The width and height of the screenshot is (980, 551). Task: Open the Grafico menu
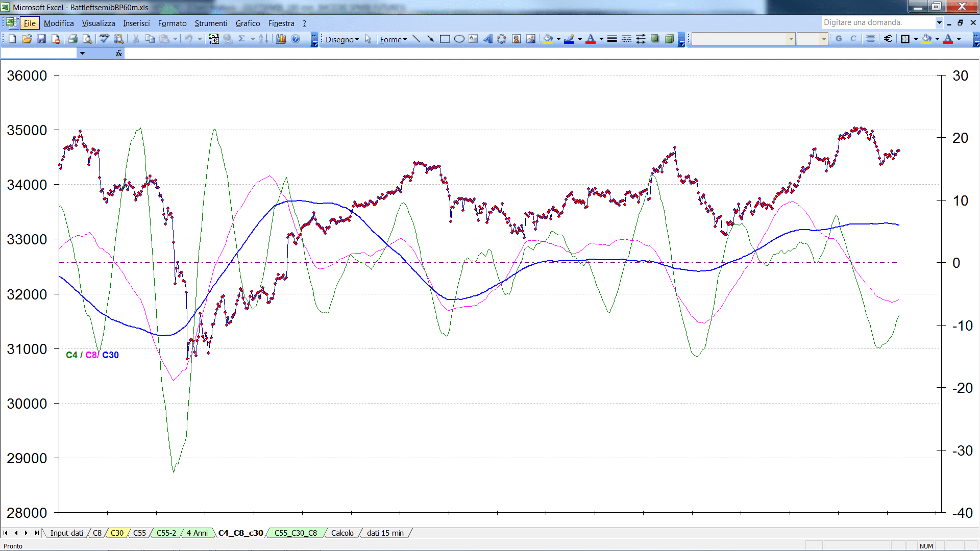click(248, 23)
